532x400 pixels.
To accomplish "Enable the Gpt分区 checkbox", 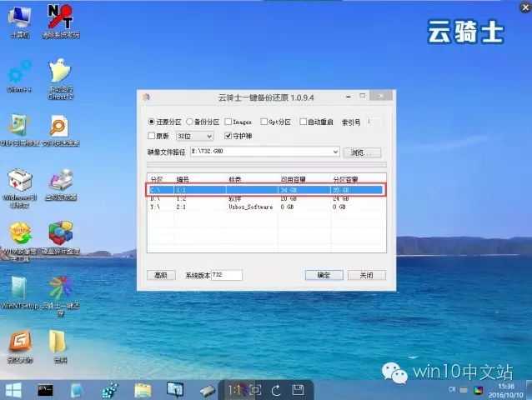I will 263,122.
